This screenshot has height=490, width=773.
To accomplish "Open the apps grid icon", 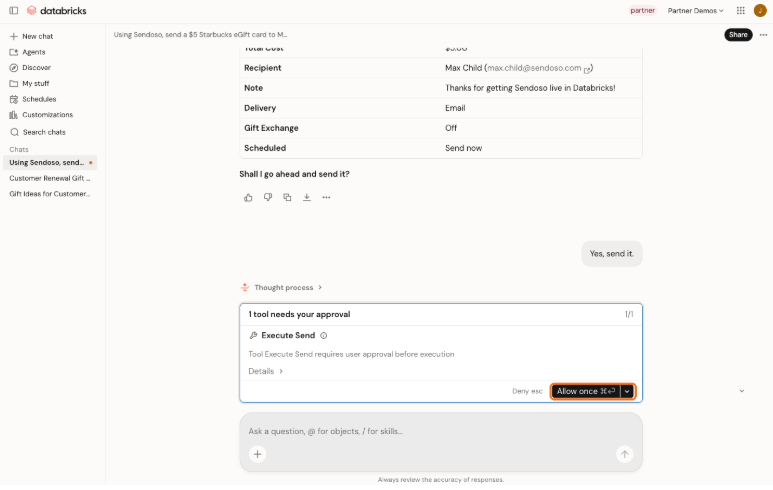I will 740,10.
